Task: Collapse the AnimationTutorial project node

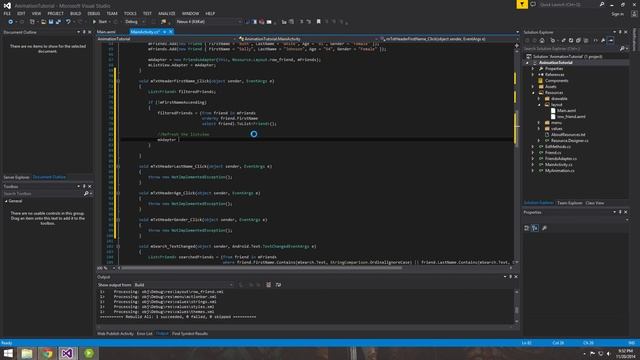Action: pyautogui.click(x=527, y=63)
